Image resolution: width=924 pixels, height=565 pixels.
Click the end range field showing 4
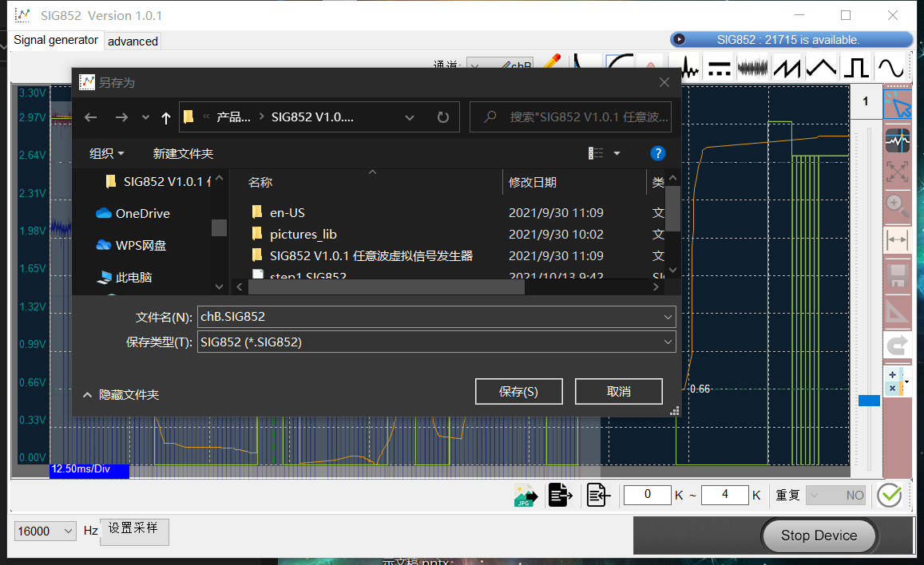click(725, 495)
